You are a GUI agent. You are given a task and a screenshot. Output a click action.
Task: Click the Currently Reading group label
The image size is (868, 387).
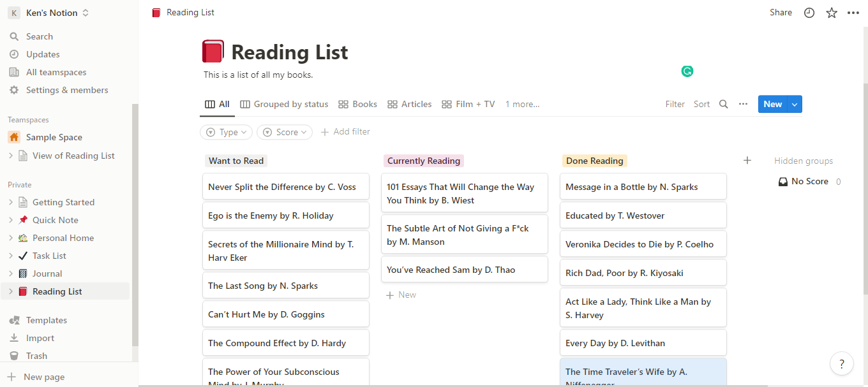point(424,161)
